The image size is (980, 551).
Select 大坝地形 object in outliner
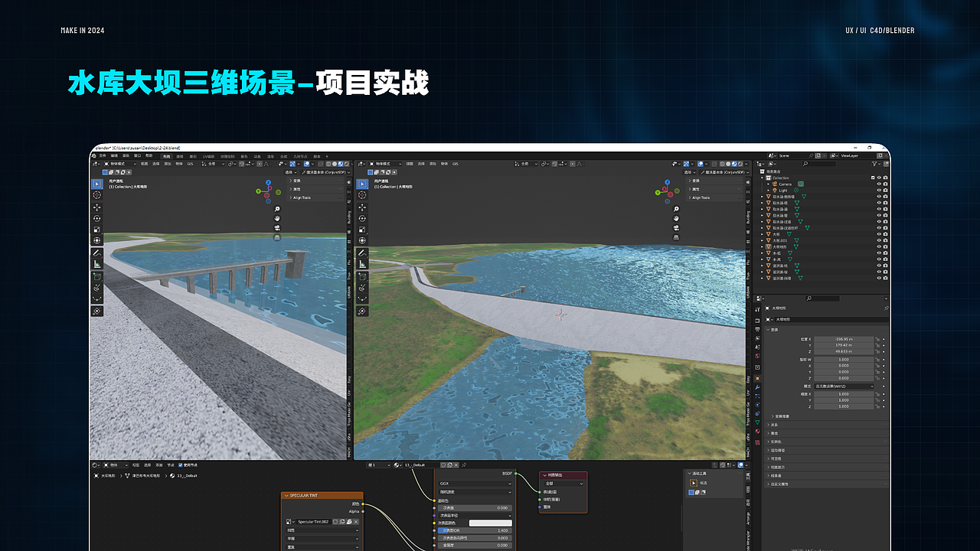pyautogui.click(x=779, y=246)
